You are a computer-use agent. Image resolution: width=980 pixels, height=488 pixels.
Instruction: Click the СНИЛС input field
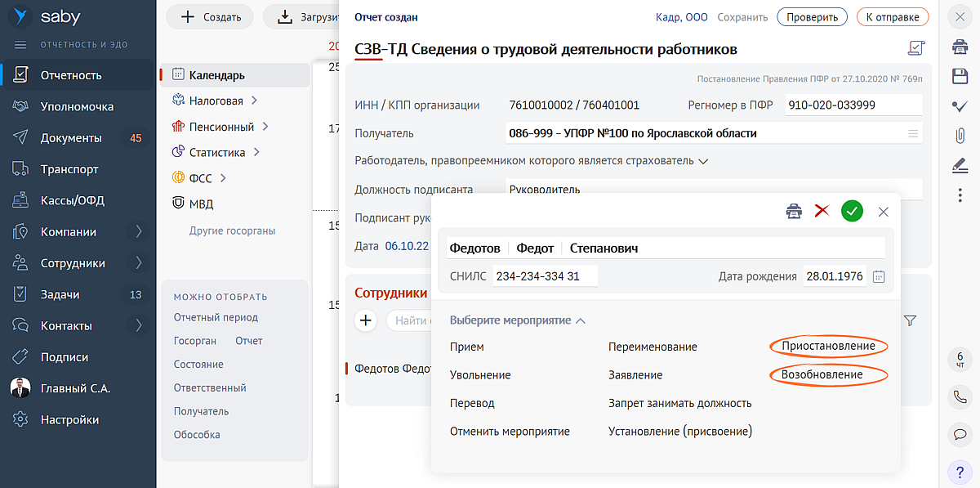(x=546, y=276)
